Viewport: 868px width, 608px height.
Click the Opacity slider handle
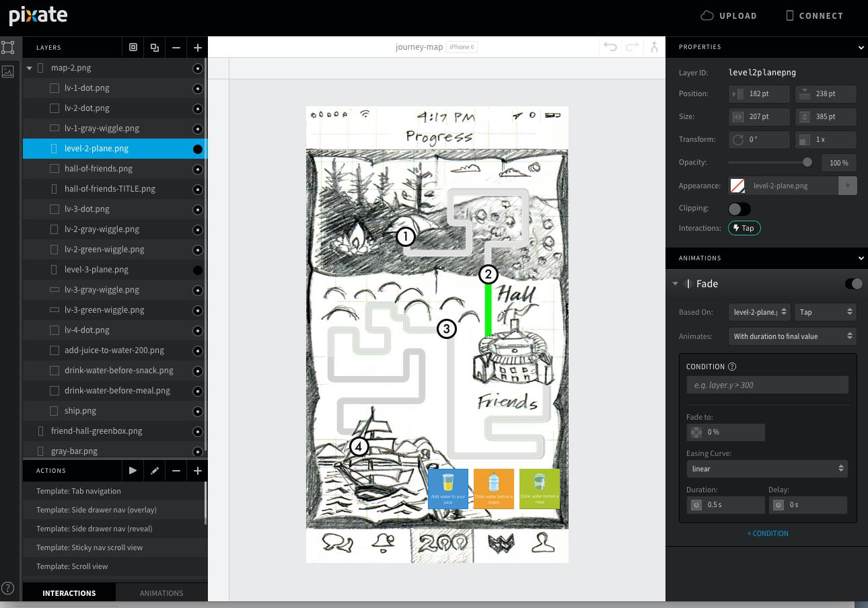click(807, 162)
